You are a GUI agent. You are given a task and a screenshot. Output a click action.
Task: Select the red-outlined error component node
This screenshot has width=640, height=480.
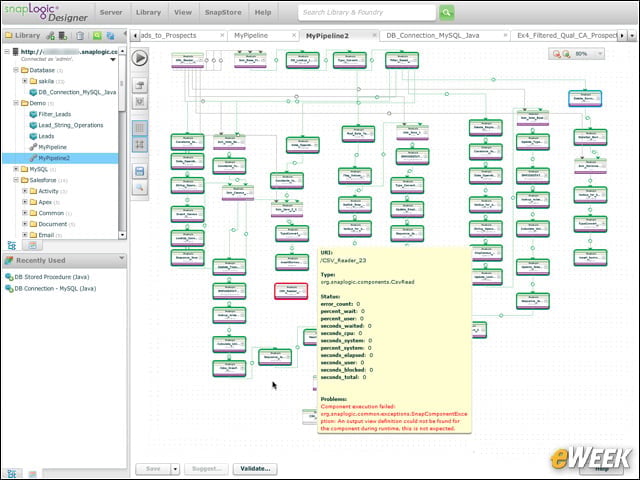click(291, 291)
